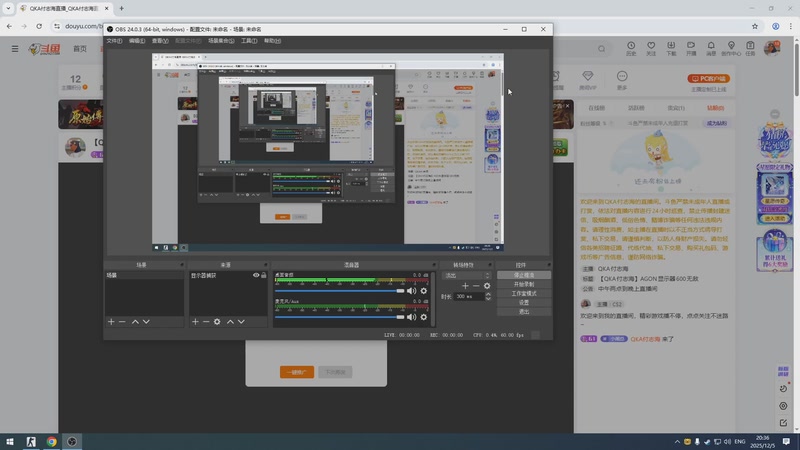Pop out the Scenes dock panel
800x450 pixels.
click(x=182, y=265)
